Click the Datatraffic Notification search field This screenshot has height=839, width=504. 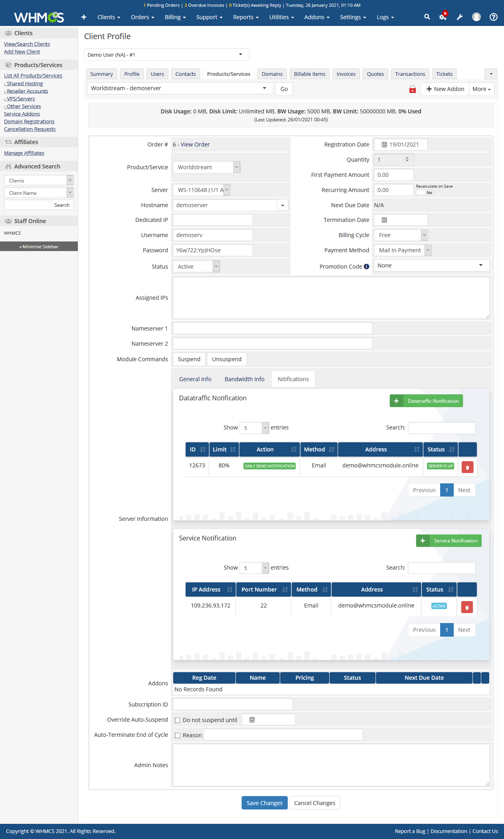pos(441,428)
